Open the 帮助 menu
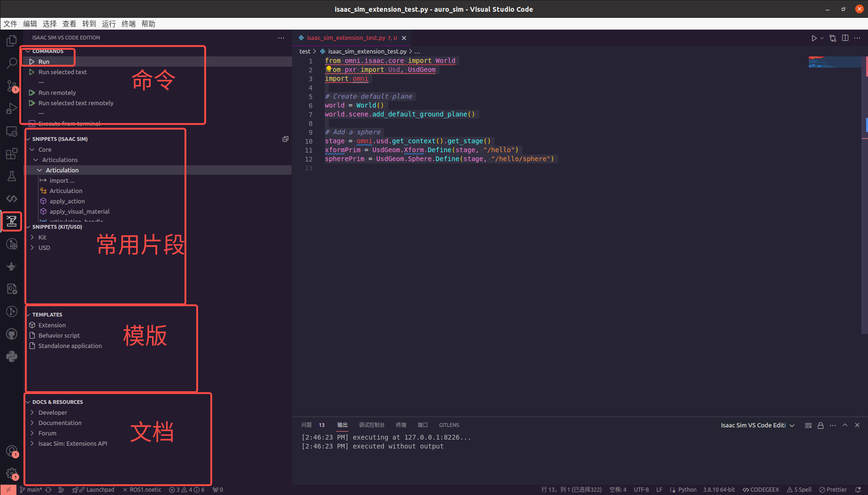868x495 pixels. (148, 24)
